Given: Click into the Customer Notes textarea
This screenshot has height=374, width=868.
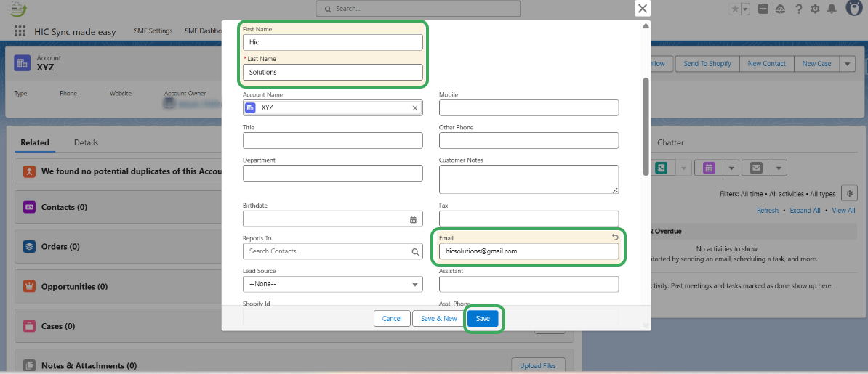Looking at the screenshot, I should (529, 179).
